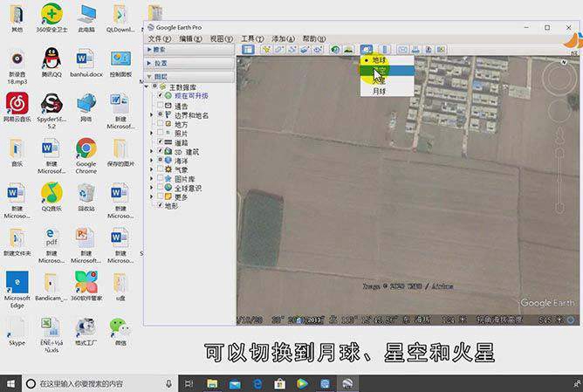583x392 pixels.
Task: Open the 添加 menu
Action: pyautogui.click(x=284, y=38)
